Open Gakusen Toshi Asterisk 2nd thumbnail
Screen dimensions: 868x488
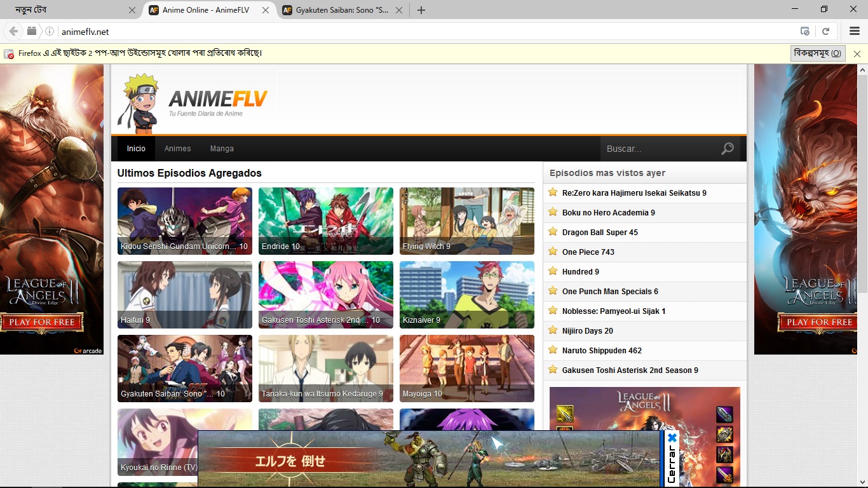click(x=326, y=295)
